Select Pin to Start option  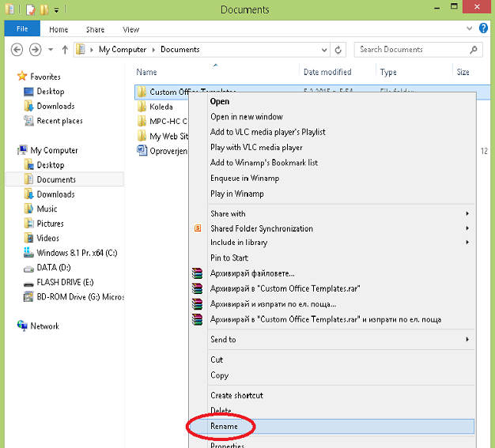[x=229, y=258]
